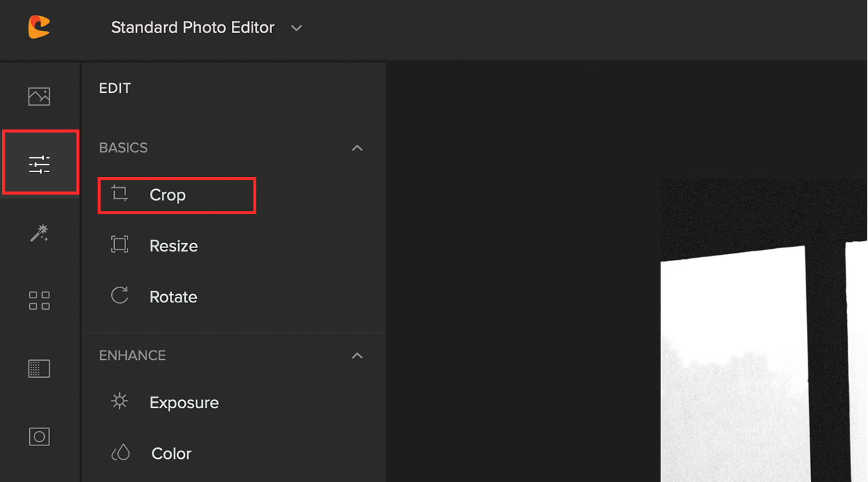Select the Rotate circular arrow icon

(x=120, y=296)
